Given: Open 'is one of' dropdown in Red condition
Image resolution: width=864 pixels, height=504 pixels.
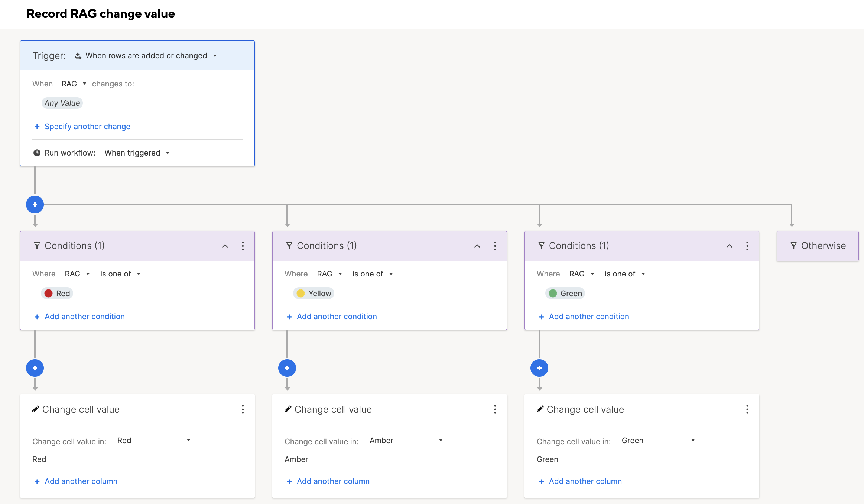Looking at the screenshot, I should [120, 274].
